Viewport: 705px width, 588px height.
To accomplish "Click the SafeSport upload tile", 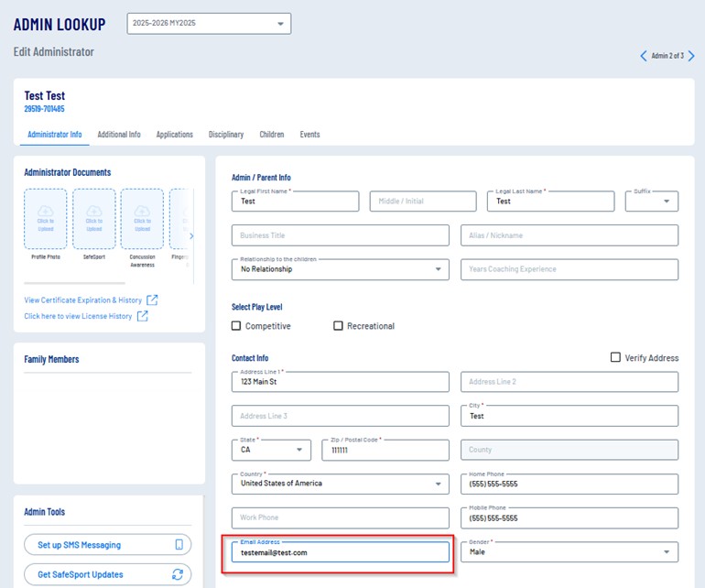I will pyautogui.click(x=93, y=220).
